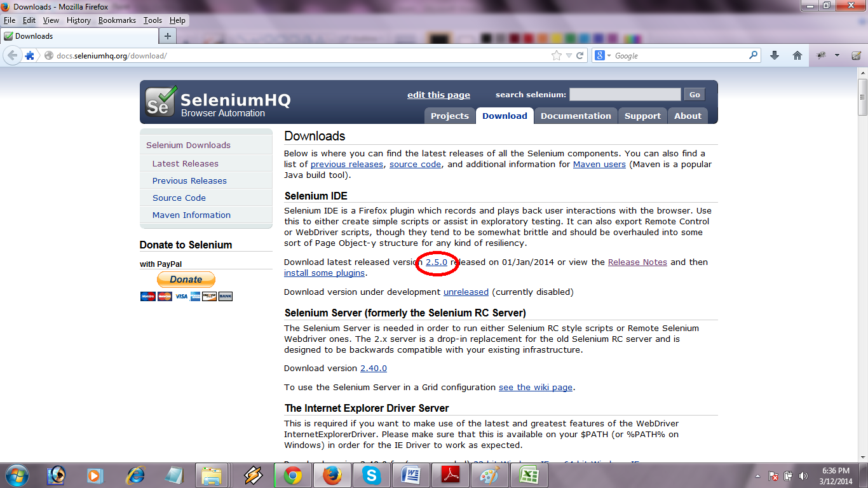868x488 pixels.
Task: Launch Internet Explorer from the taskbar
Action: [x=135, y=475]
